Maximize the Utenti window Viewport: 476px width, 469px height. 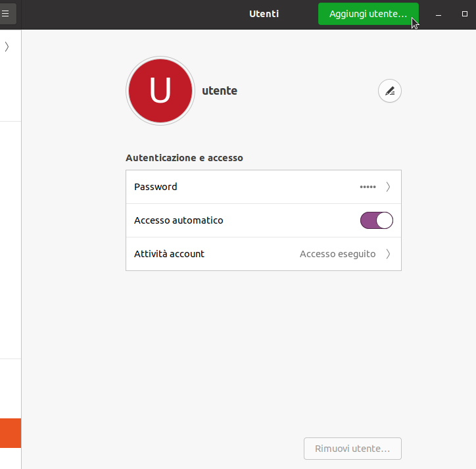(x=464, y=14)
